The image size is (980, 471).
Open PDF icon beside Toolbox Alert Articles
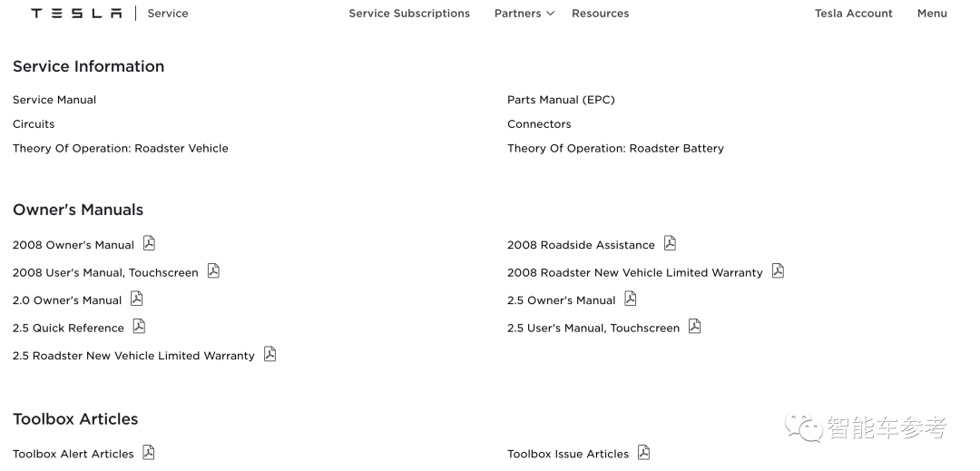149,452
